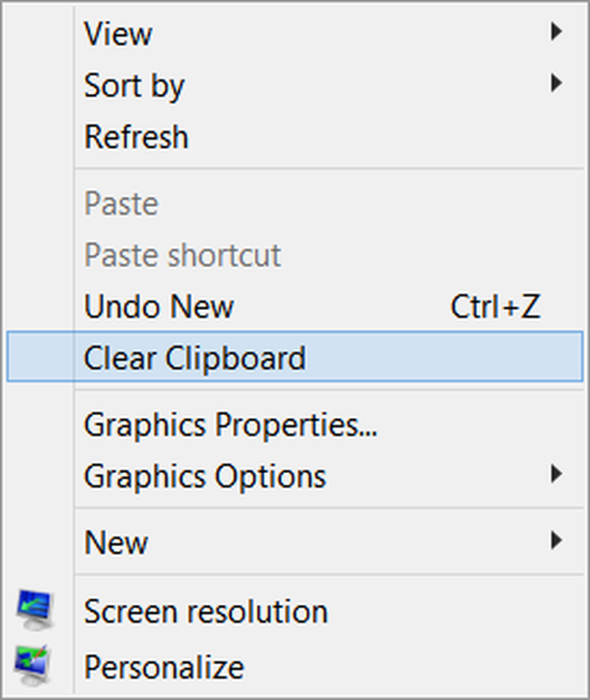Click the greyed-out Paste entry
This screenshot has width=590, height=700.
point(121,204)
